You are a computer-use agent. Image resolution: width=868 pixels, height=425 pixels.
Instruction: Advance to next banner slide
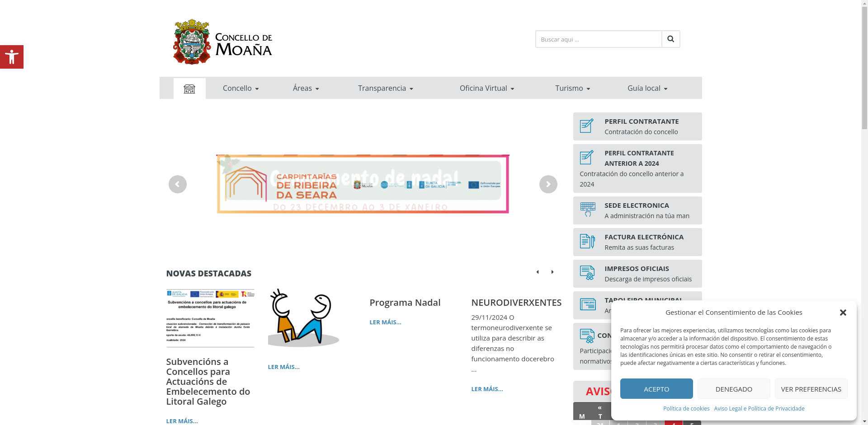click(x=548, y=184)
